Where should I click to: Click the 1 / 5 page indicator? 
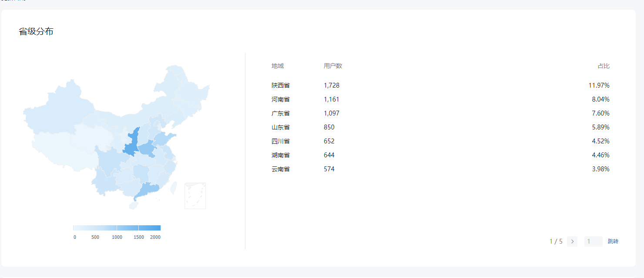(556, 241)
